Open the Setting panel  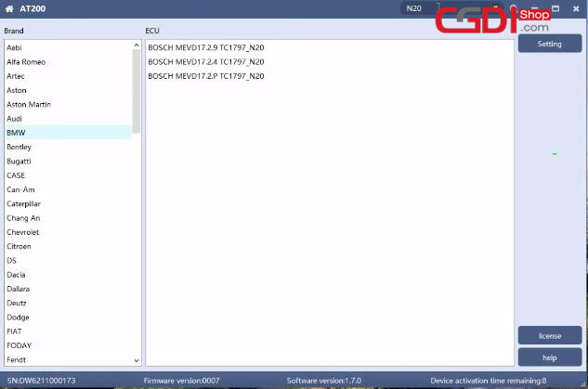549,44
